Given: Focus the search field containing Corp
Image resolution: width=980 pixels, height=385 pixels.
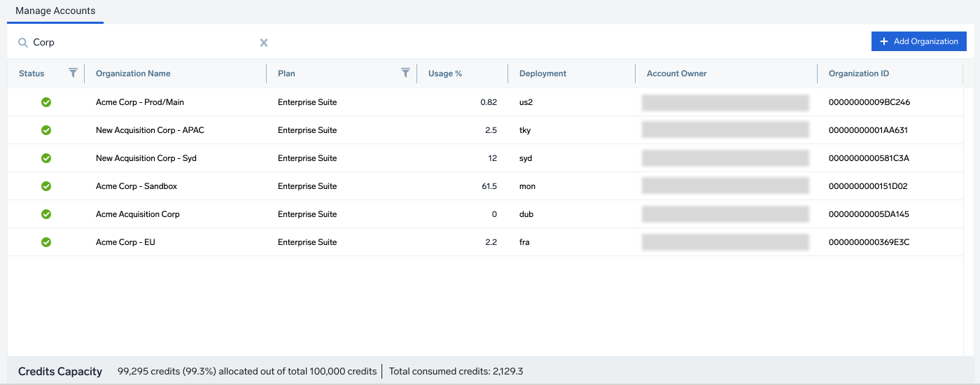Looking at the screenshot, I should click(x=140, y=43).
